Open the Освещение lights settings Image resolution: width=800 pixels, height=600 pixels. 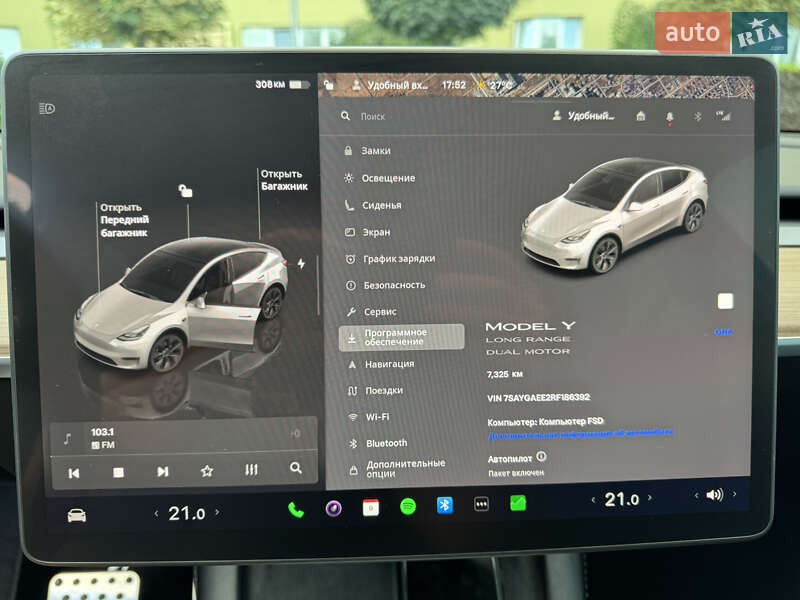coord(380,178)
